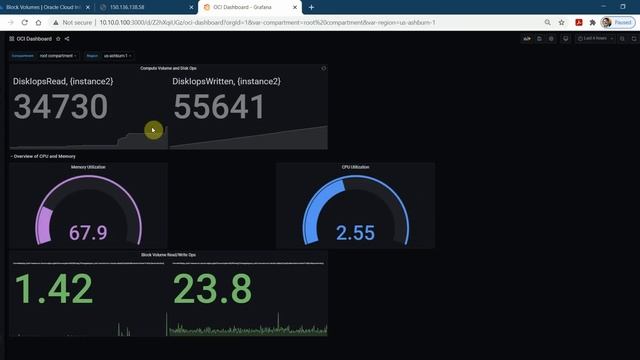The width and height of the screenshot is (640, 360).
Task: Reload the page with browser refresh icon
Action: [x=24, y=22]
